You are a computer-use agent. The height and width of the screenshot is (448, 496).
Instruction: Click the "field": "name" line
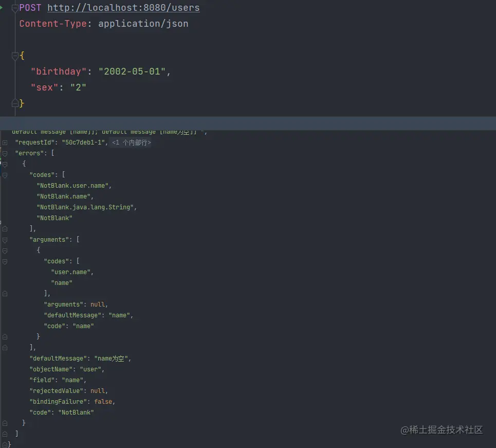(x=58, y=380)
